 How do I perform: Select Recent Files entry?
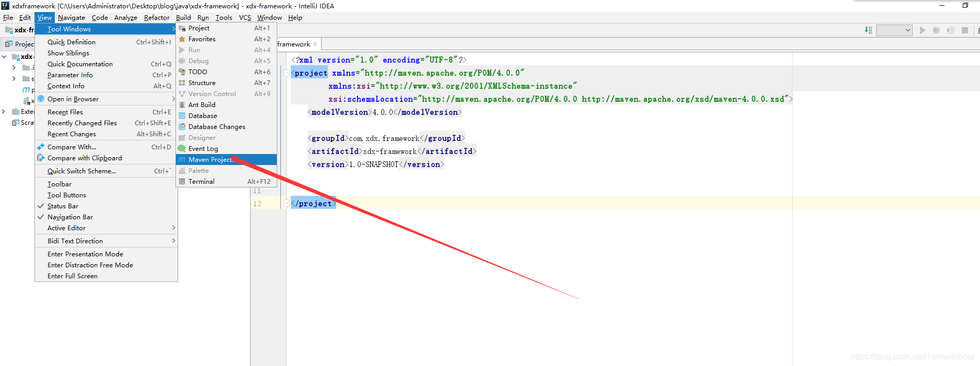click(106, 112)
